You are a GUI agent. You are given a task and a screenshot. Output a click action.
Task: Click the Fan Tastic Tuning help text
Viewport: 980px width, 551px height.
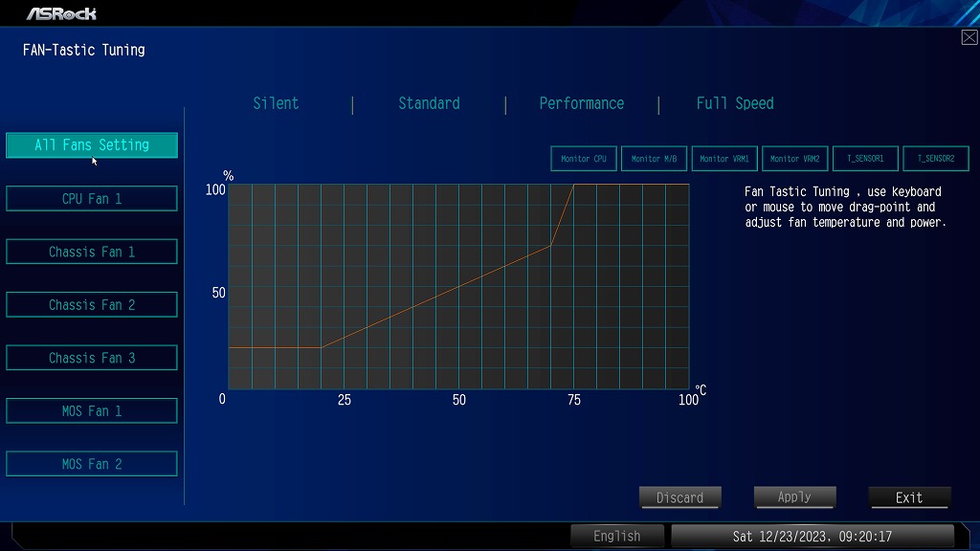click(x=845, y=207)
